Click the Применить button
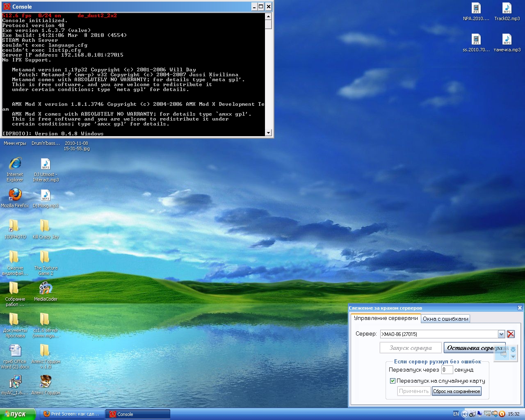 [414, 391]
